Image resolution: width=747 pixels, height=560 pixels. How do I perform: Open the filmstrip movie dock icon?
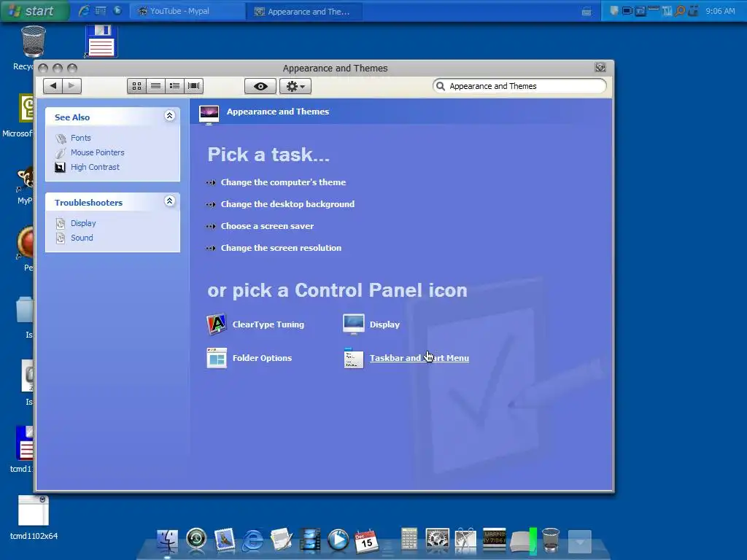(309, 540)
